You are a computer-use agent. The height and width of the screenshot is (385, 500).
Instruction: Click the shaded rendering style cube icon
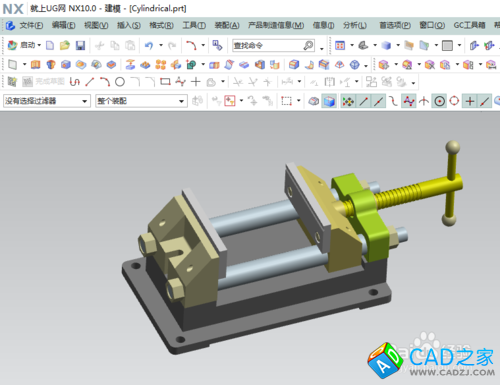tap(329, 101)
